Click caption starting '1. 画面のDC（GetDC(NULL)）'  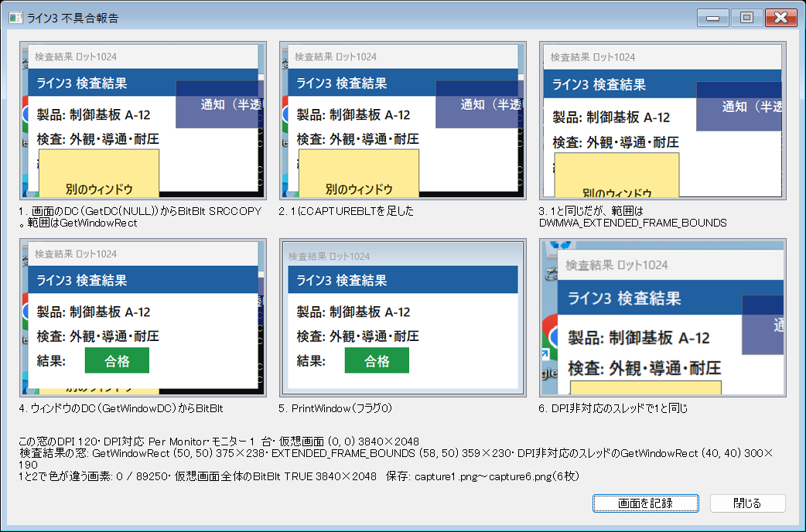pos(140,217)
